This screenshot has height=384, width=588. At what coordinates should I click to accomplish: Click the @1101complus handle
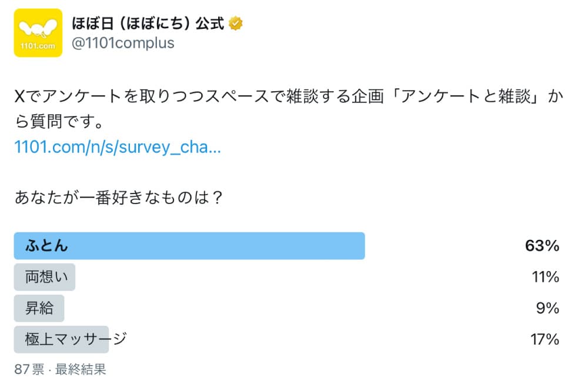pyautogui.click(x=122, y=44)
